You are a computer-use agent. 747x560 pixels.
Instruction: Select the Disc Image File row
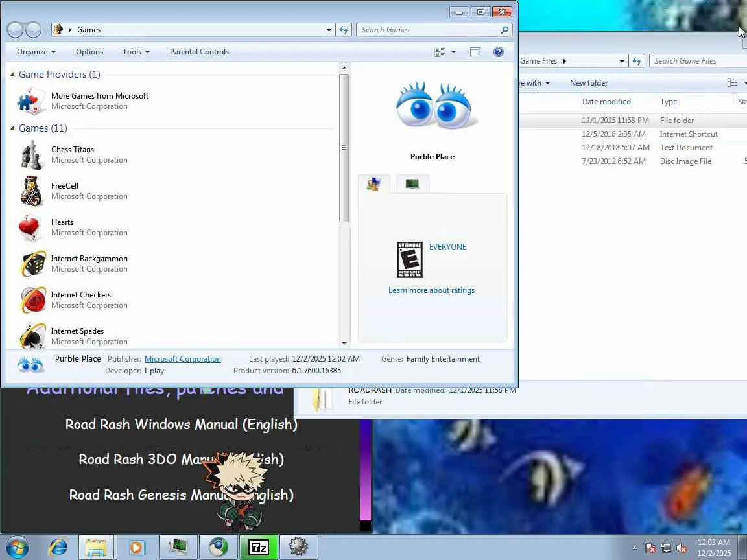[x=633, y=161]
